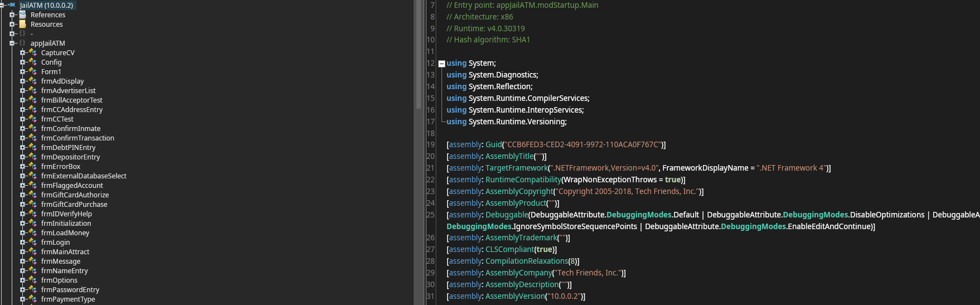This screenshot has width=980, height=305.
Task: Collapse the appJailATM namespace node
Action: click(x=12, y=43)
